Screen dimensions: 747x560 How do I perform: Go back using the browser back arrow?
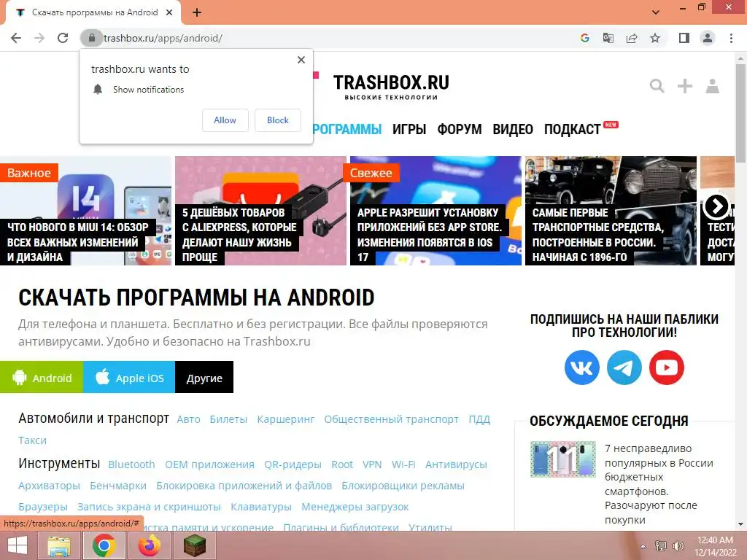pyautogui.click(x=16, y=38)
